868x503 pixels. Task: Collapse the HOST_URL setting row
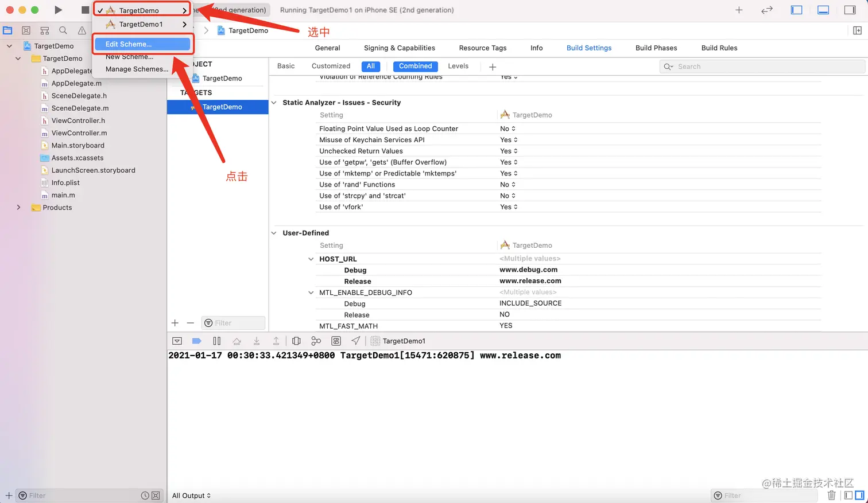(311, 259)
